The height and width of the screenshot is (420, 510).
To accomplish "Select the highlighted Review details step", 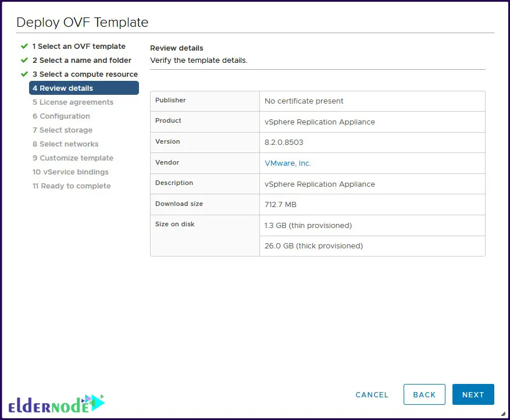I will click(x=84, y=88).
